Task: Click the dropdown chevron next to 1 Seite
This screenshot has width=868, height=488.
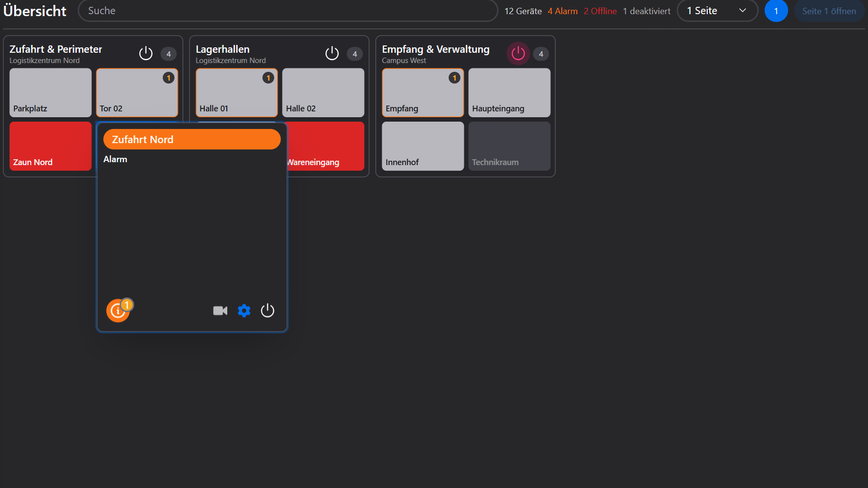Action: pos(742,11)
